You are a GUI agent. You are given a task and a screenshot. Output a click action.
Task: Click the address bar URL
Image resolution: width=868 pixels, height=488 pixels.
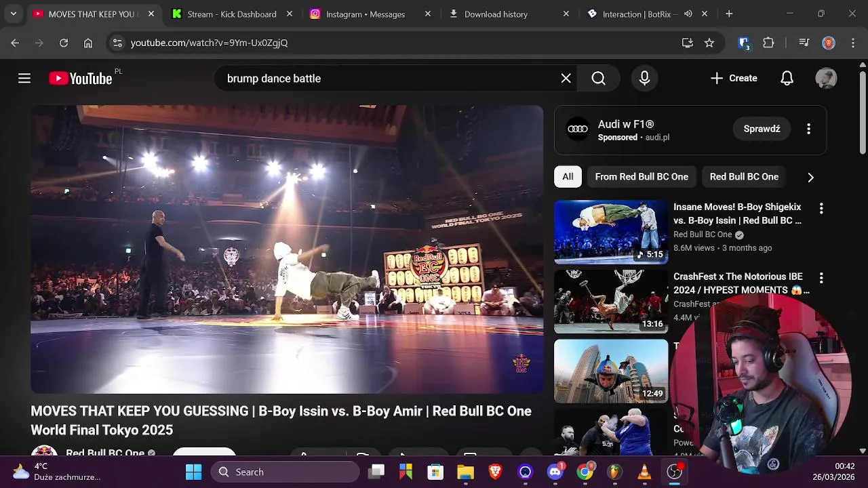point(209,43)
